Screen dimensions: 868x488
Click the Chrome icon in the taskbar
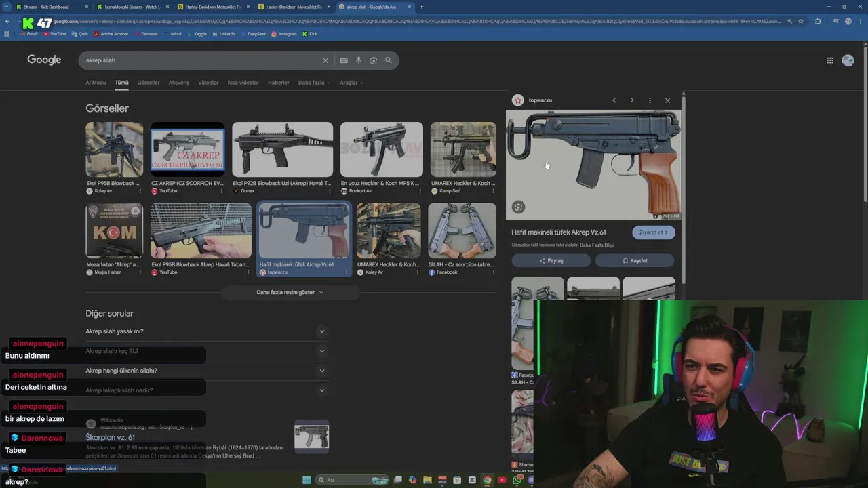(487, 480)
